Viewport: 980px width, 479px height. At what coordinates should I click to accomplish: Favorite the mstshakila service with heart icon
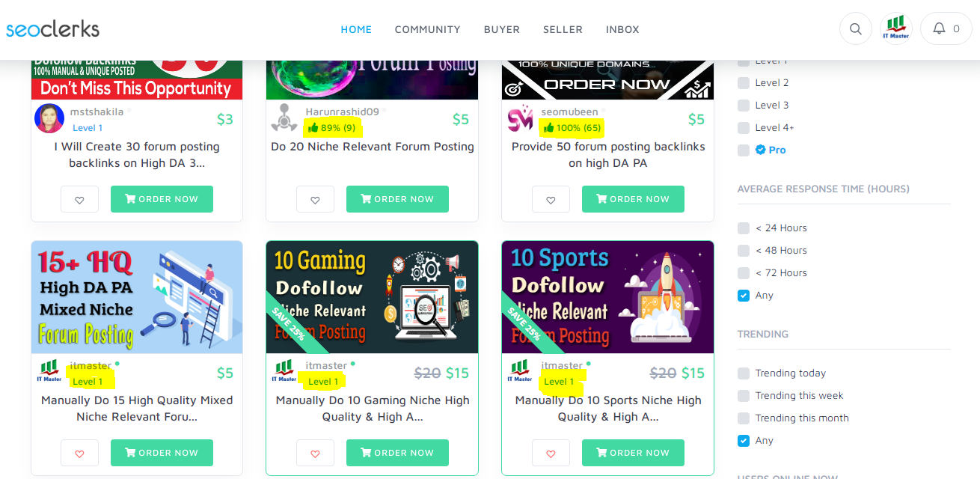pos(80,199)
